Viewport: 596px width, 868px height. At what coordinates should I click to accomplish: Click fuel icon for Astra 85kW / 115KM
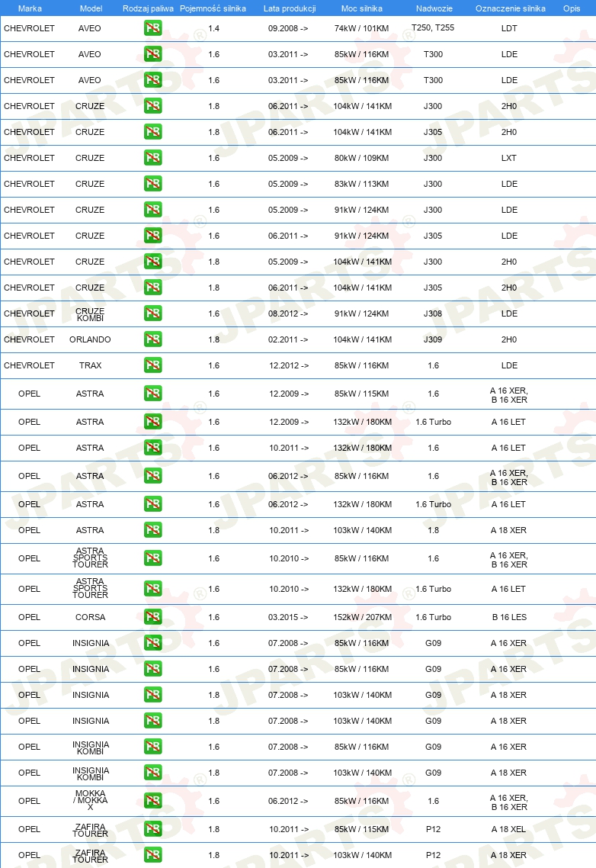152,394
